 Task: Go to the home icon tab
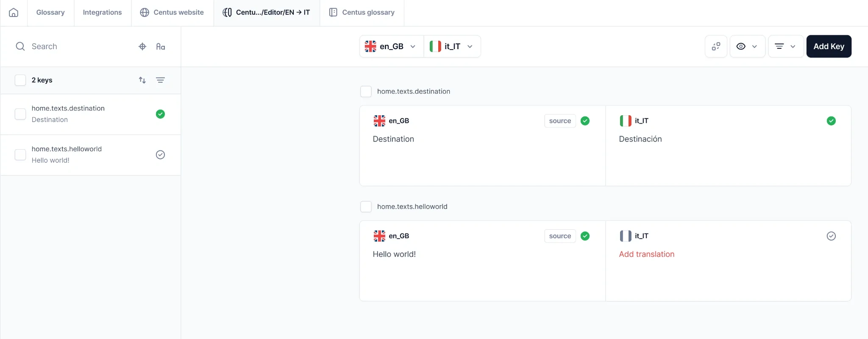pos(14,13)
